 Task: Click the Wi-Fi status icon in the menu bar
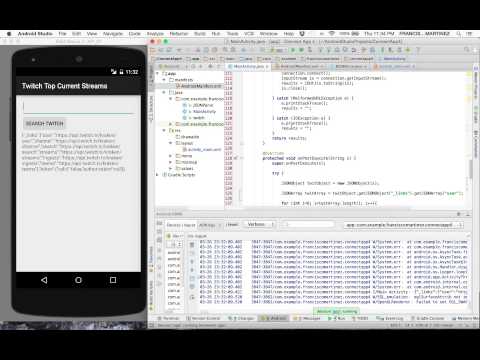point(332,34)
